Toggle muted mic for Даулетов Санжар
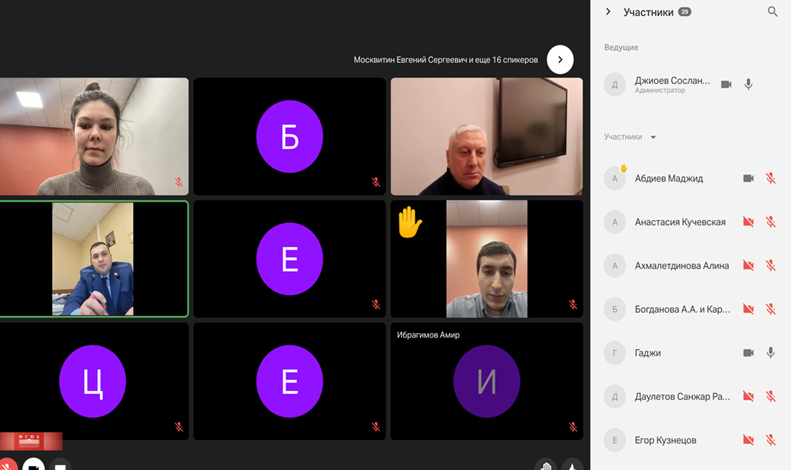The height and width of the screenshot is (470, 791). 771,396
